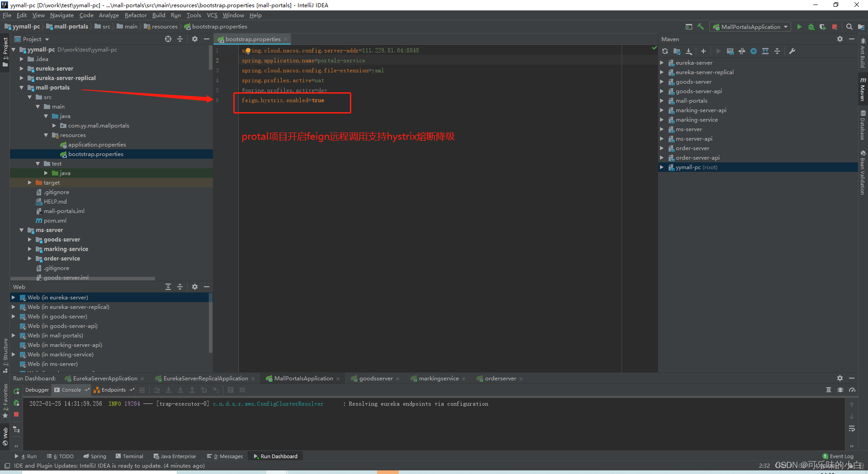The height and width of the screenshot is (474, 868).
Task: Click the resources breadcrumb in navigation bar
Action: tap(160, 27)
